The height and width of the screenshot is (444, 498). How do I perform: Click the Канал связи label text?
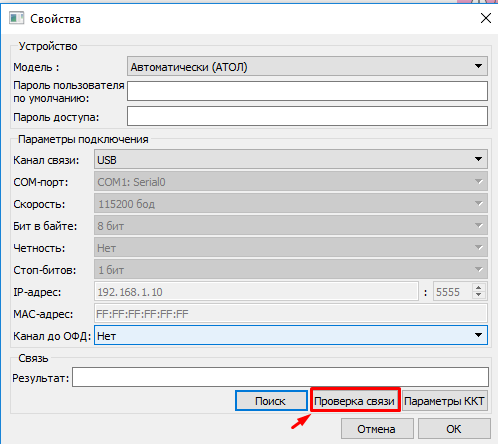click(x=46, y=160)
